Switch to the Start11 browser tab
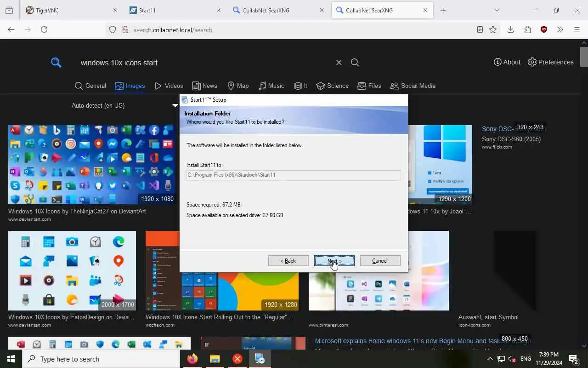 point(175,10)
